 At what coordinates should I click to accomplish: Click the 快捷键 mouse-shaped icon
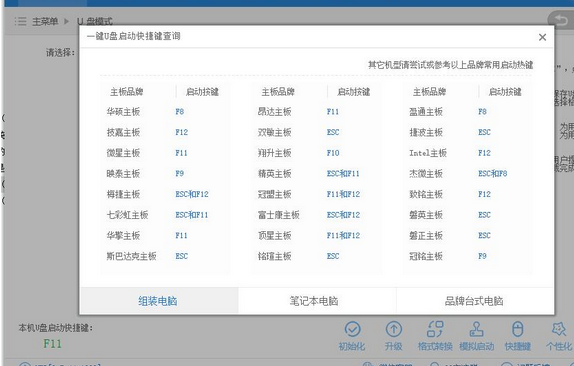(517, 329)
